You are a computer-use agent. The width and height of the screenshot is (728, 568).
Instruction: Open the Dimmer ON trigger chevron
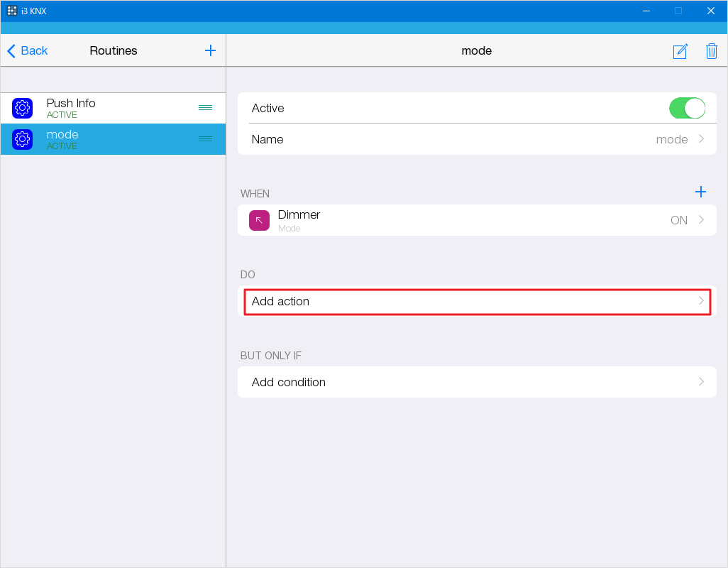click(701, 220)
